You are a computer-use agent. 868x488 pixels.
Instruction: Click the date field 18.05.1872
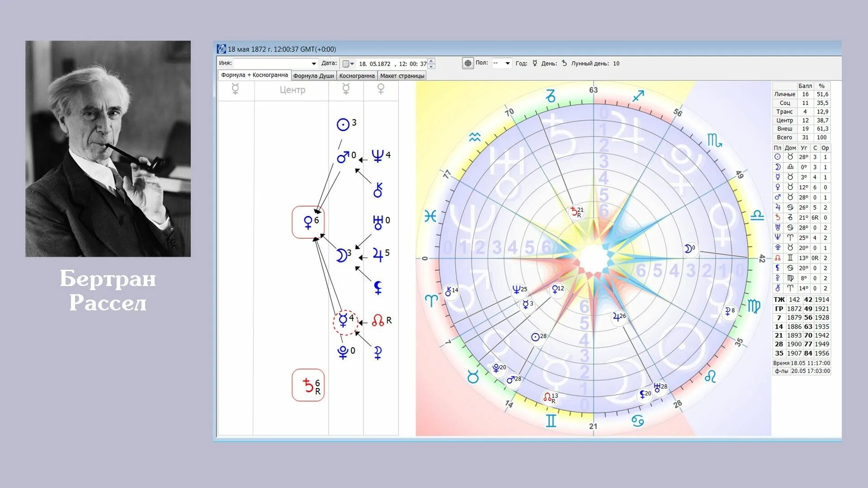click(x=375, y=64)
